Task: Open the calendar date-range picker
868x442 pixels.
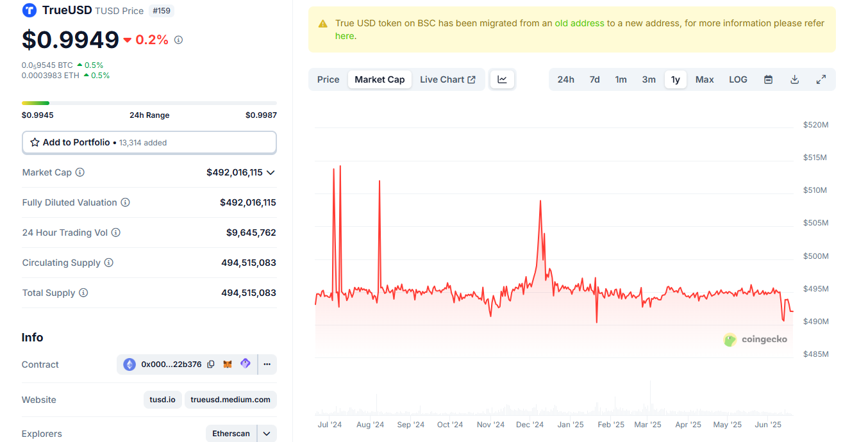Action: (768, 79)
